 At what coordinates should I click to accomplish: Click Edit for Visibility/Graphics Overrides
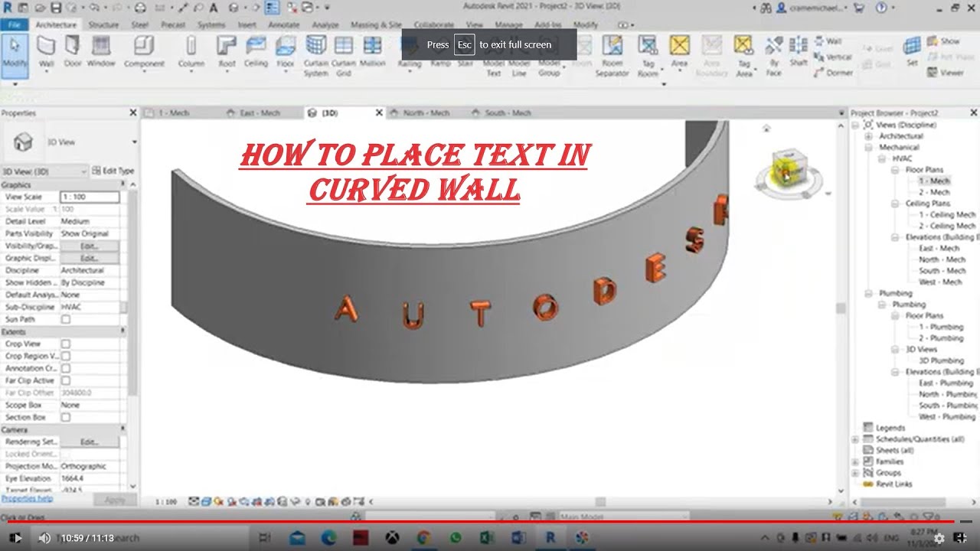[90, 246]
